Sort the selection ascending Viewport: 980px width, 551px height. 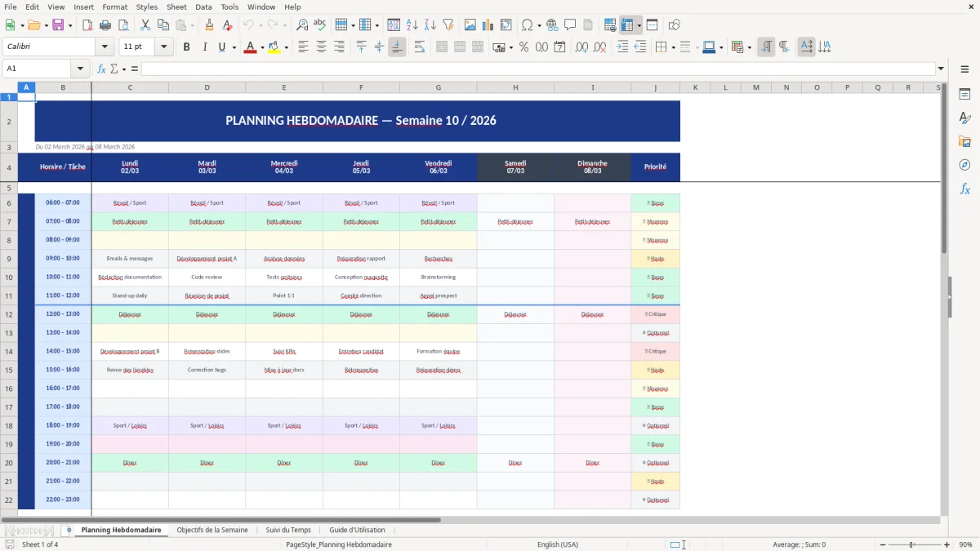tap(411, 24)
